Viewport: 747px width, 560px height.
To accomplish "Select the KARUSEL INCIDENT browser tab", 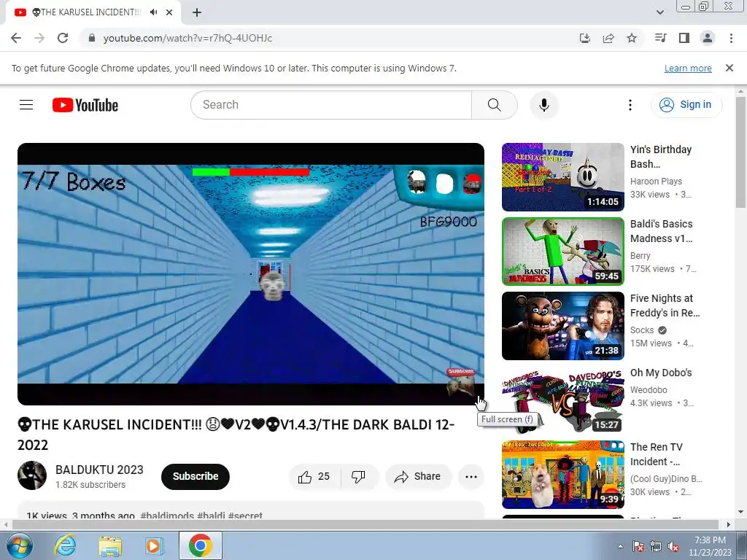I will (x=93, y=12).
